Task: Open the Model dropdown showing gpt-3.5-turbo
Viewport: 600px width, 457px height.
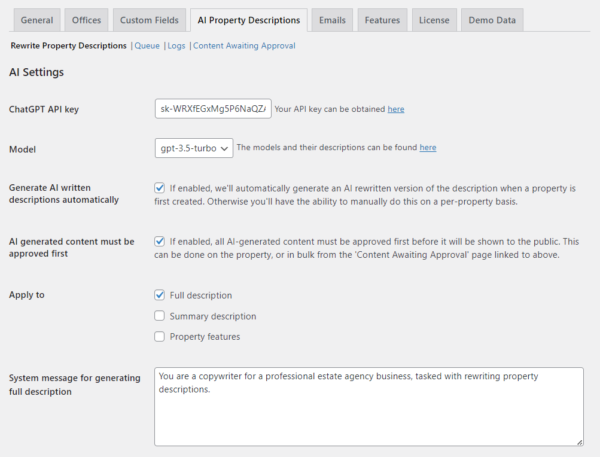Action: (x=194, y=148)
